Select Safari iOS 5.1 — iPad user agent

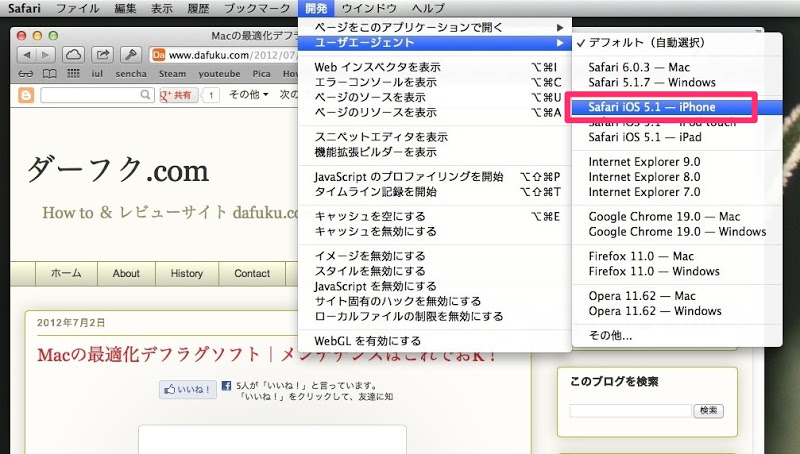click(677, 137)
